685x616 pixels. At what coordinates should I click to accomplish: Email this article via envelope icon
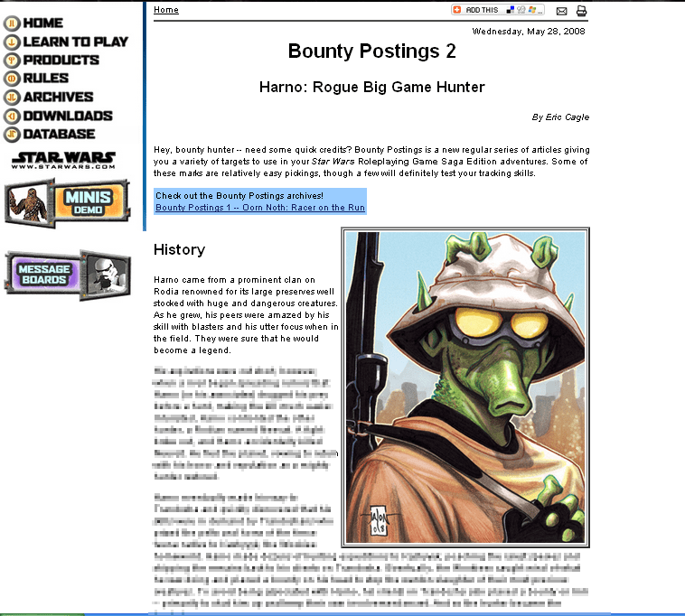(x=561, y=11)
